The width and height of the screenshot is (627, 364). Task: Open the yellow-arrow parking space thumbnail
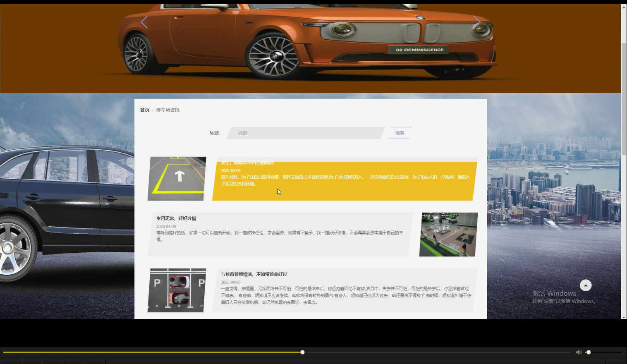tap(177, 179)
